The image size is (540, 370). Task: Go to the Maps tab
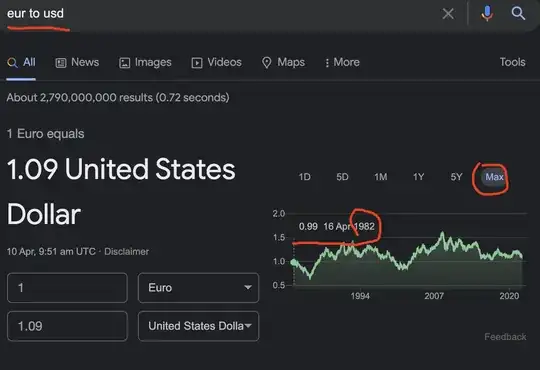pyautogui.click(x=283, y=62)
